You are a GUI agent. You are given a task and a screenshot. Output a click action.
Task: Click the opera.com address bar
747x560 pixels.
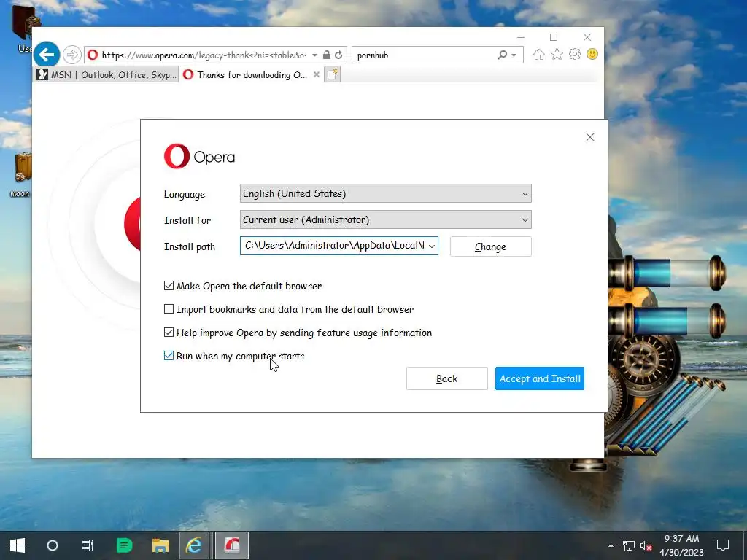pyautogui.click(x=204, y=55)
